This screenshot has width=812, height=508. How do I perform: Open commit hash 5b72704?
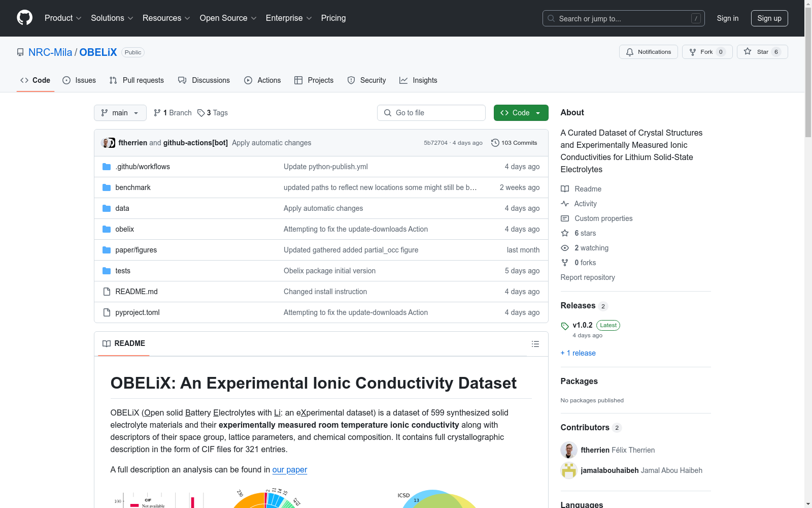point(435,143)
